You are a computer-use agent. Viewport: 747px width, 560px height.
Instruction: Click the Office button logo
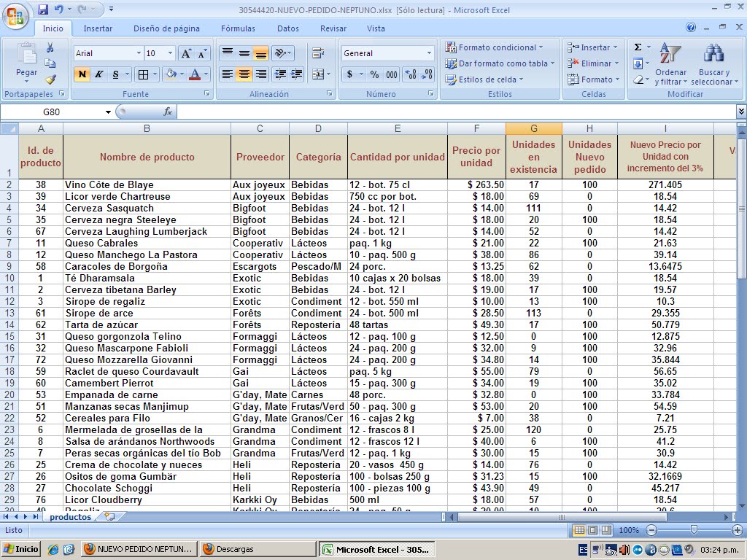tap(15, 17)
